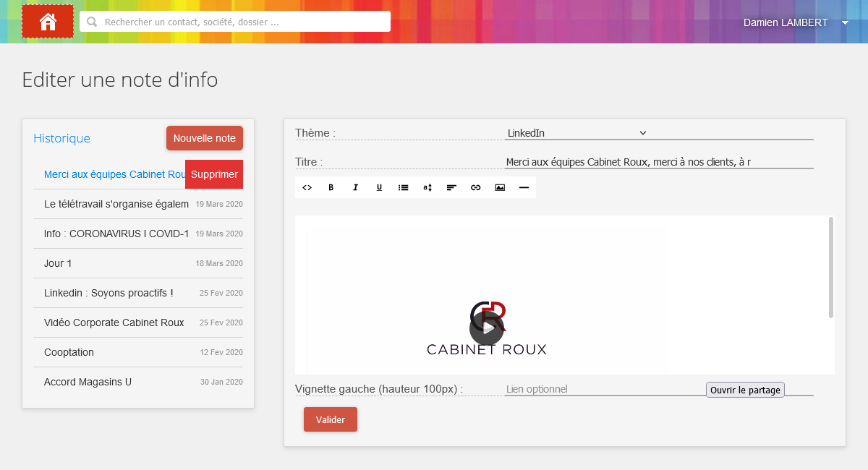
Task: Open the text alignment tool
Action: pos(451,187)
